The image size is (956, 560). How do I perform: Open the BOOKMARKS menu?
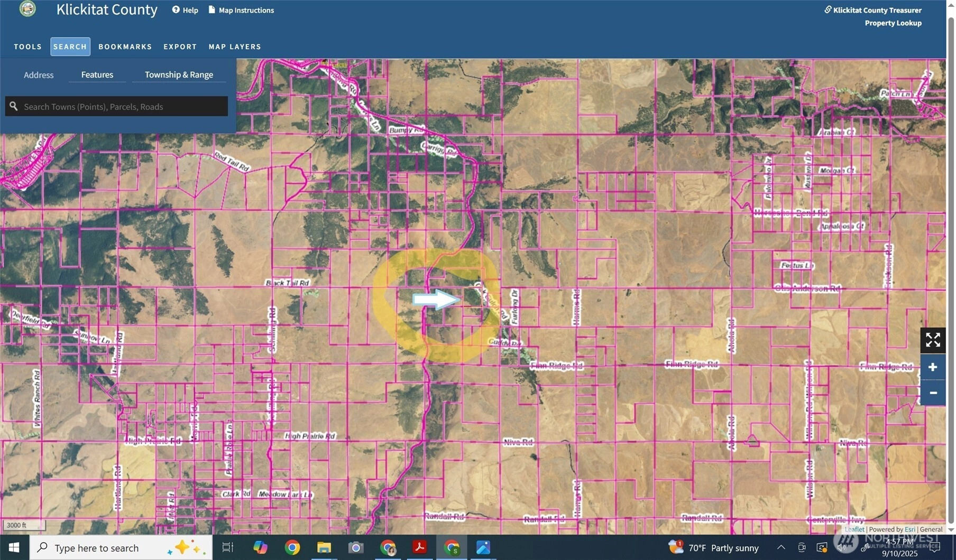click(x=125, y=46)
